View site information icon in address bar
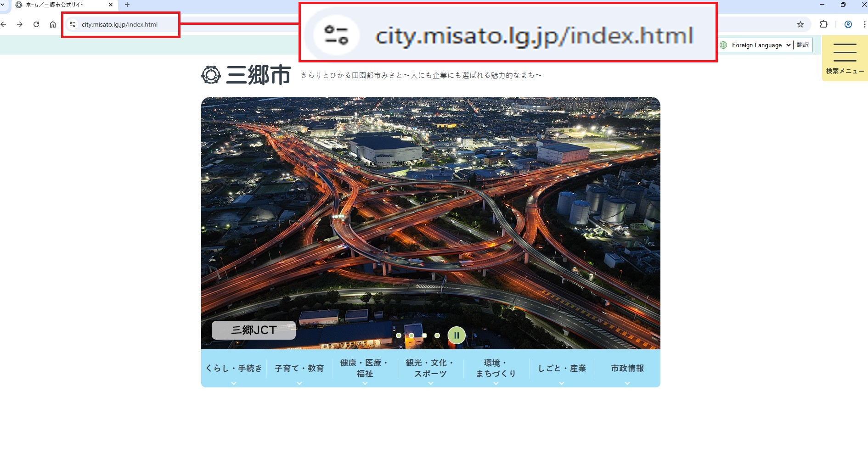 (73, 24)
